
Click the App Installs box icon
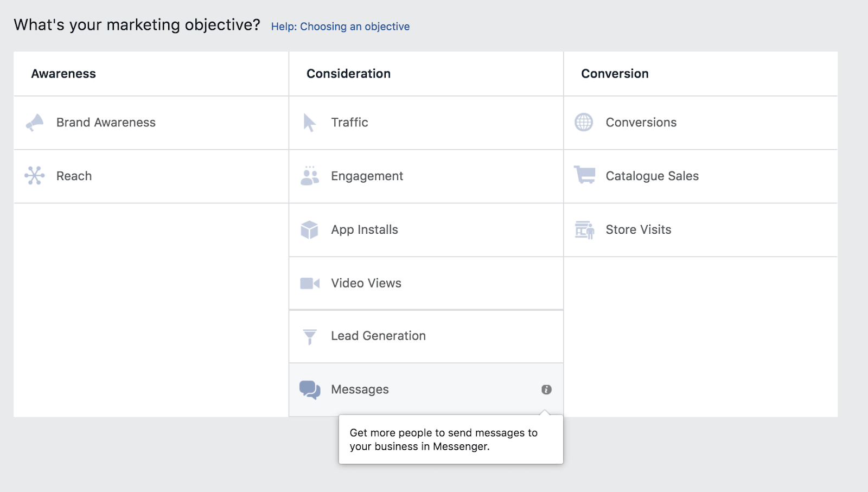tap(309, 229)
